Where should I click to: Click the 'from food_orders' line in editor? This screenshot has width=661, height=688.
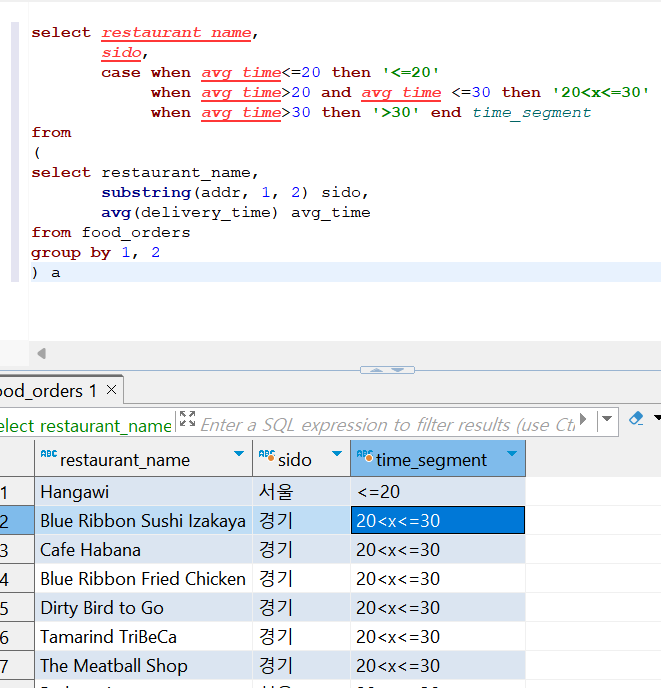pyautogui.click(x=111, y=232)
